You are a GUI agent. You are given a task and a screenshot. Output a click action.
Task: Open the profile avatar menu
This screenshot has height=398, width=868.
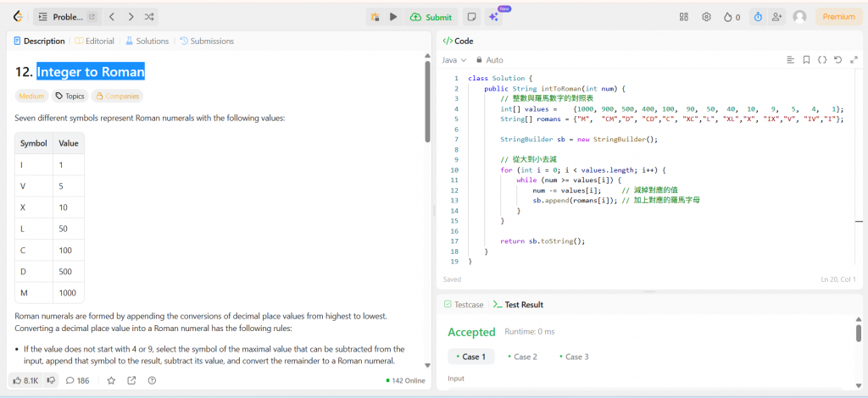point(799,17)
